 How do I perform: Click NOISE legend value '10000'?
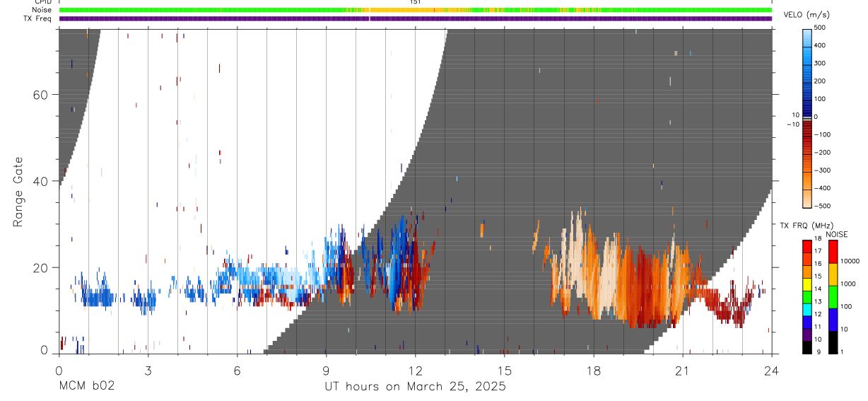click(x=850, y=261)
